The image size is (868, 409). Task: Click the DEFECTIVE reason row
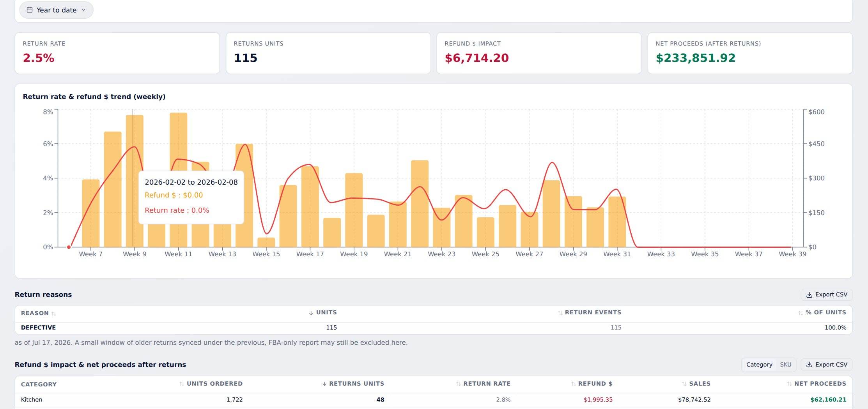434,328
